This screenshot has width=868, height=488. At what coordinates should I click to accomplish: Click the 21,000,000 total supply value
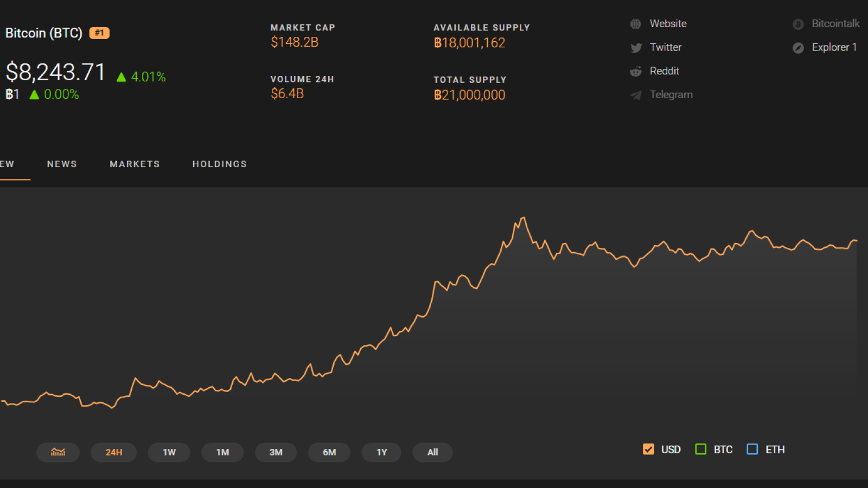pos(470,95)
